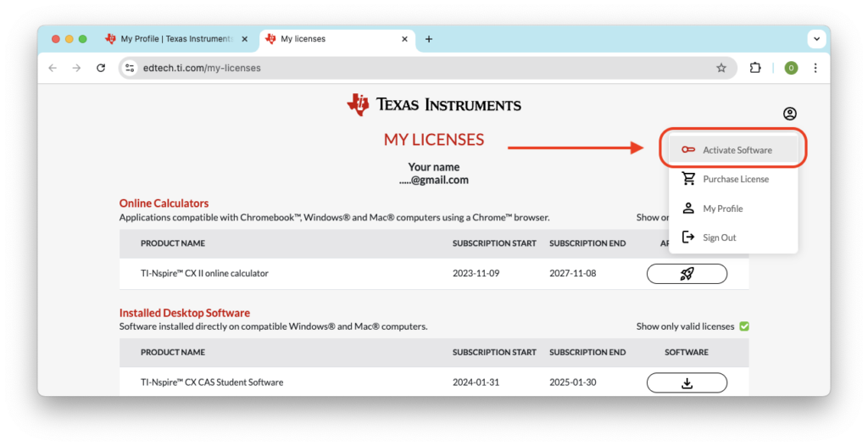Image resolution: width=868 pixels, height=446 pixels.
Task: Choose Purchase License in the account menu
Action: pyautogui.click(x=735, y=179)
